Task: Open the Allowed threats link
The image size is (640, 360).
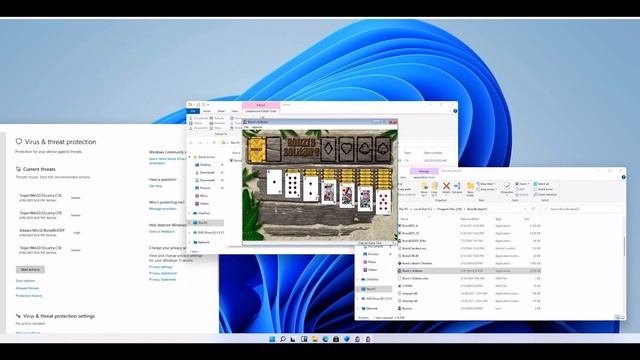Action: 27,288
